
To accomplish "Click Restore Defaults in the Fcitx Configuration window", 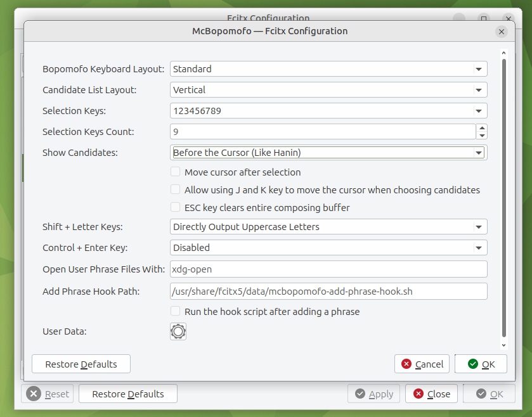I will click(x=128, y=394).
